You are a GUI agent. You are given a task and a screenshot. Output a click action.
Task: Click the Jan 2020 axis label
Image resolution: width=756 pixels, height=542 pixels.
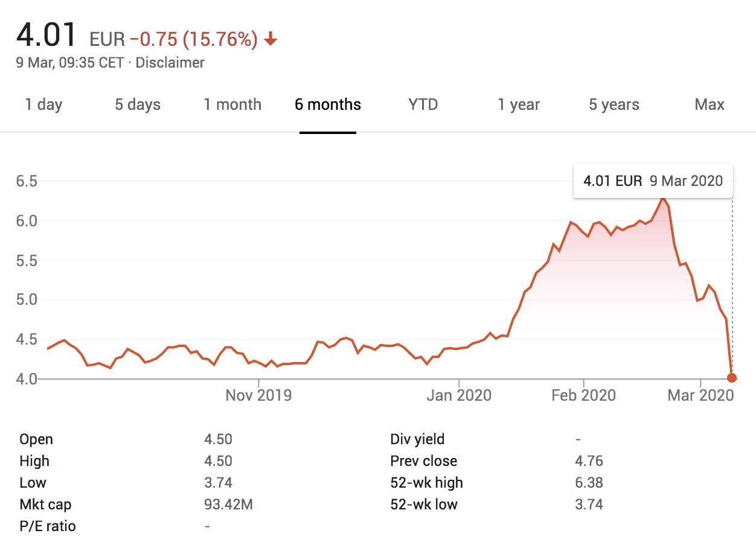coord(459,395)
